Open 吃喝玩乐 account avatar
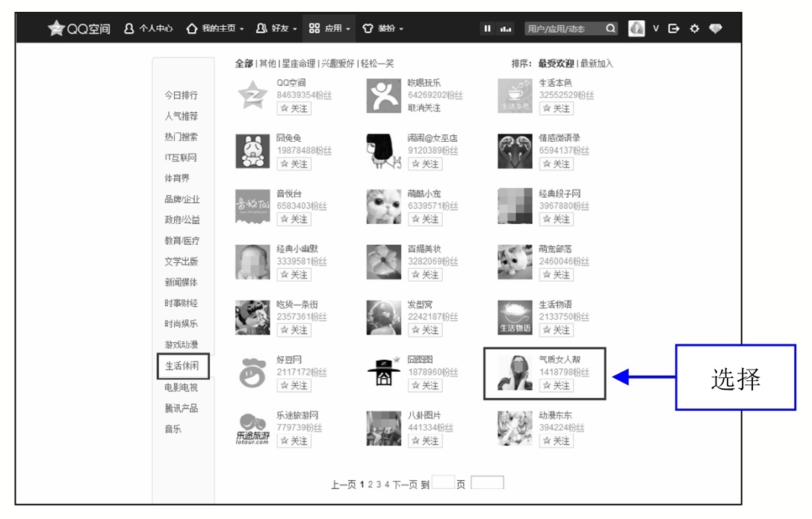Viewport: 812px width, 519px height. (x=384, y=96)
